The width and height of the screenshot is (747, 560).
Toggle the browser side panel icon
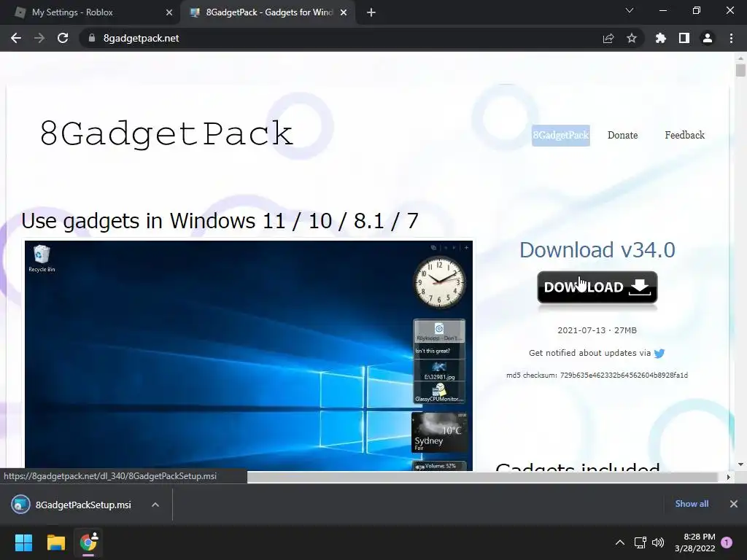tap(684, 38)
